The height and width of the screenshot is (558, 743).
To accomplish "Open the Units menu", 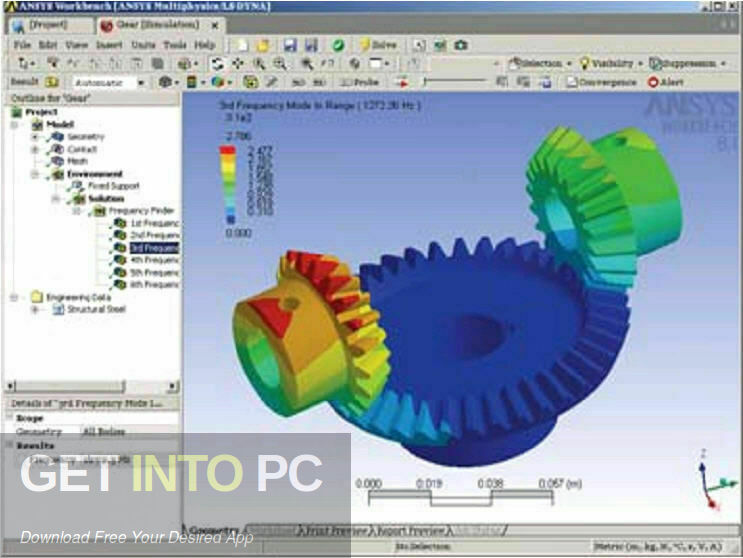I will (143, 45).
